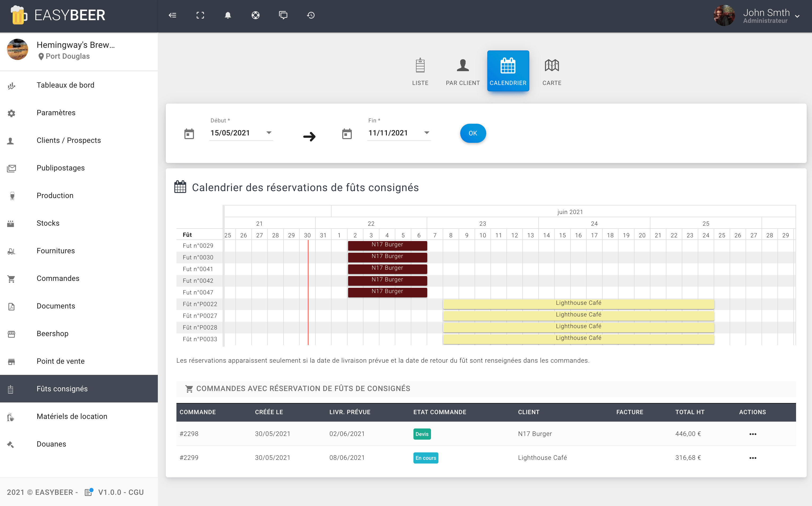Toggle fullscreen mode icon
Screen dimensions: 812x506
[200, 15]
